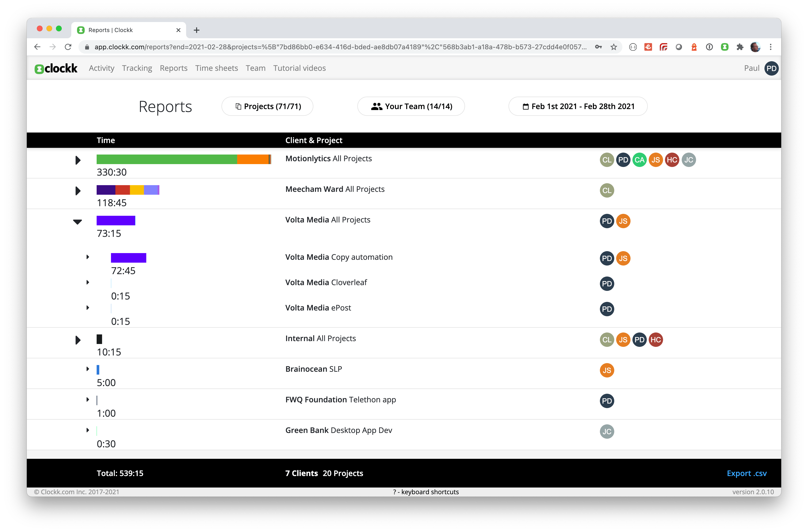Click the version 2.0.10 label
808x532 pixels.
[x=753, y=492]
